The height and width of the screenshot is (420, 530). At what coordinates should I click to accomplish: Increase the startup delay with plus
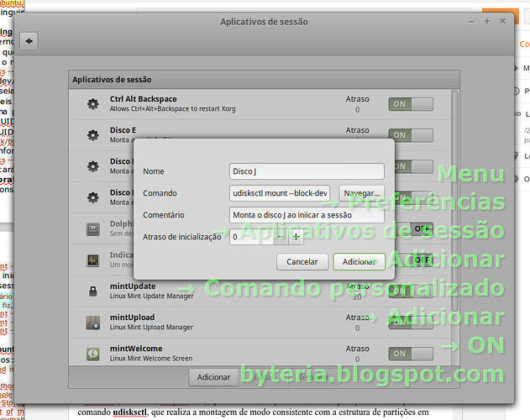(x=296, y=237)
